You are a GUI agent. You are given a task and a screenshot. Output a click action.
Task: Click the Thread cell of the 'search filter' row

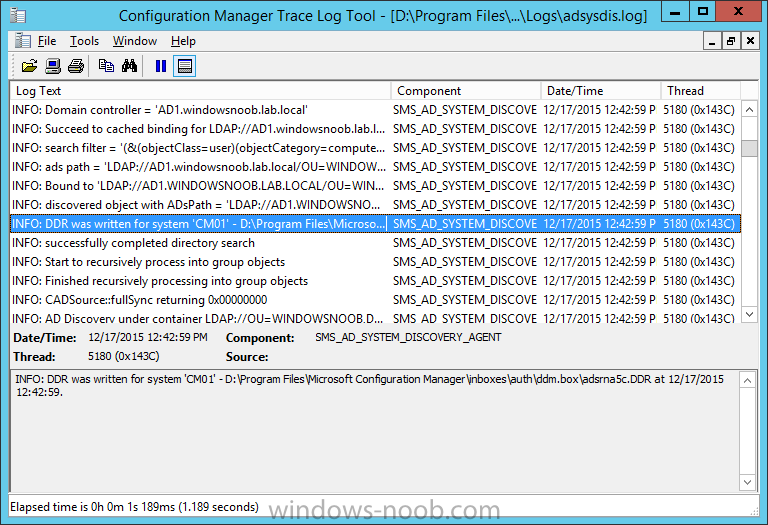699,148
